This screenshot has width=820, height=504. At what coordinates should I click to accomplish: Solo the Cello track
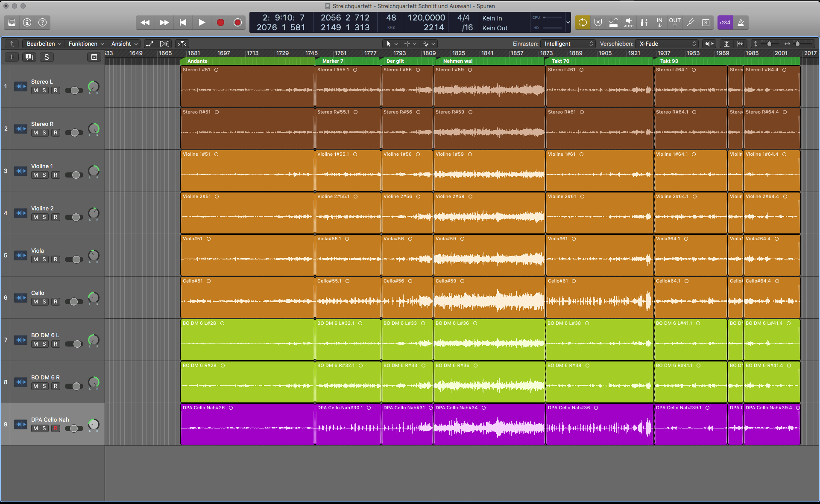44,302
